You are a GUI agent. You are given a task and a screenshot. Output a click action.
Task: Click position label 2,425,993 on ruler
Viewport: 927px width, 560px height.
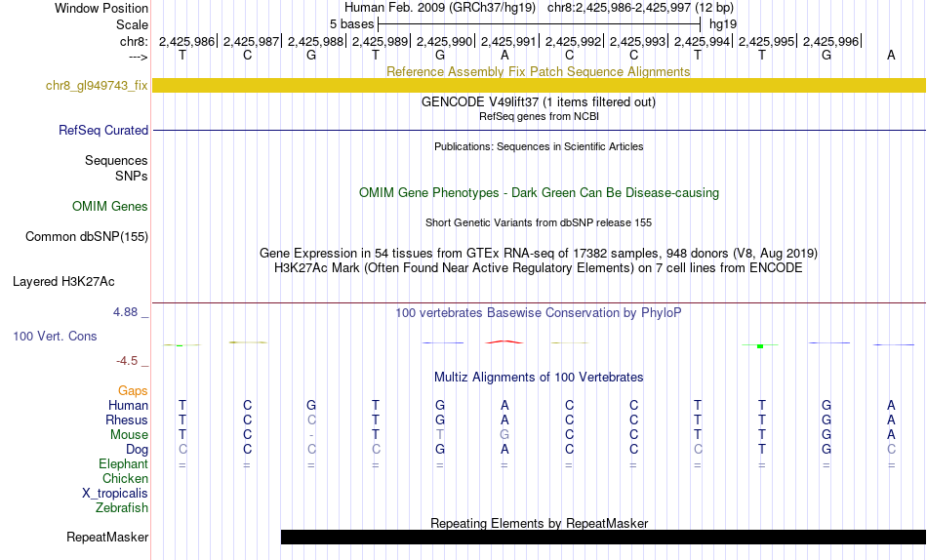638,41
